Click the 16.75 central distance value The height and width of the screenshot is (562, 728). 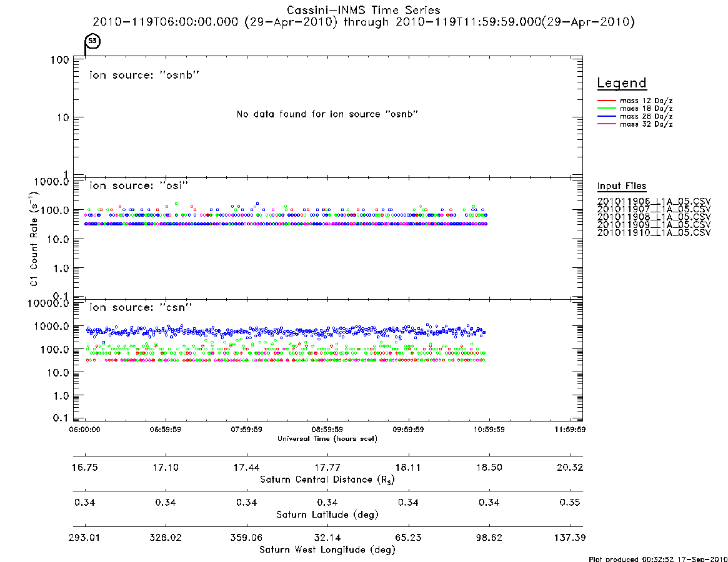[x=84, y=467]
